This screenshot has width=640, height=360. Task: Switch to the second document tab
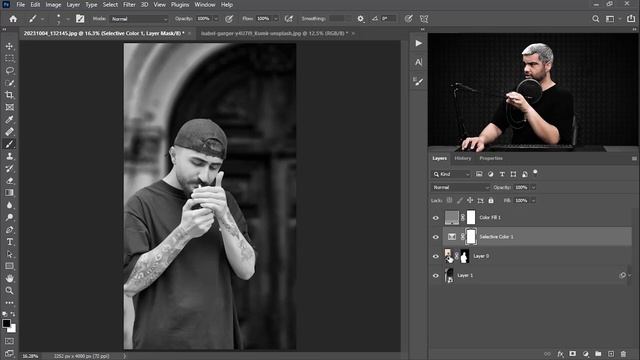tap(274, 33)
